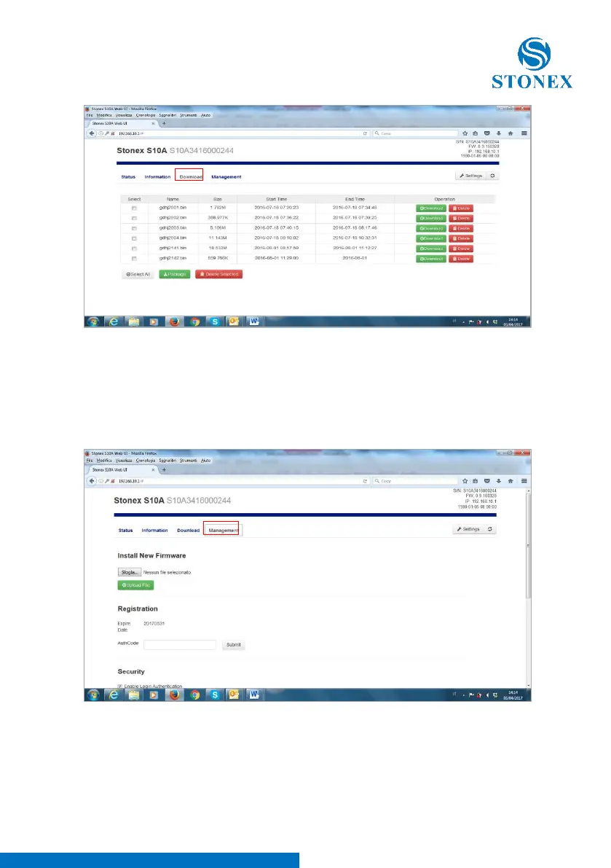The height and width of the screenshot is (868, 611).
Task: Click Firefox downloads arrow on the Download page
Action: pyautogui.click(x=498, y=133)
